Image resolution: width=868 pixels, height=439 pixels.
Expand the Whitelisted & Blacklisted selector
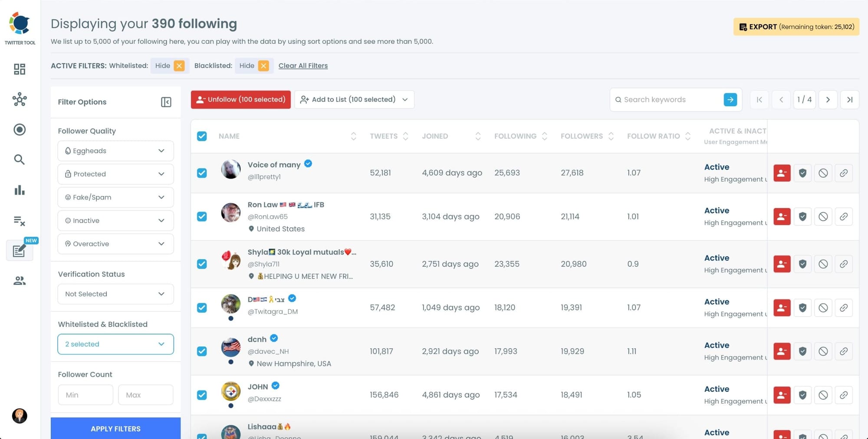coord(115,344)
